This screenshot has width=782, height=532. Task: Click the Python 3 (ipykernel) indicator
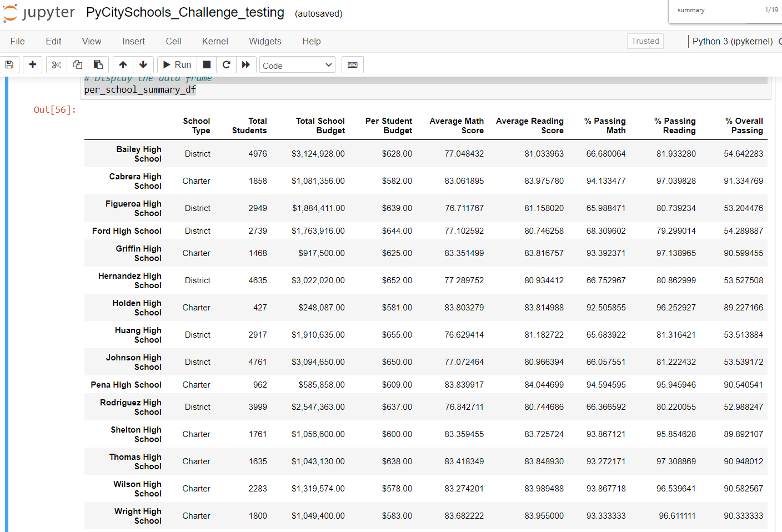(x=733, y=41)
